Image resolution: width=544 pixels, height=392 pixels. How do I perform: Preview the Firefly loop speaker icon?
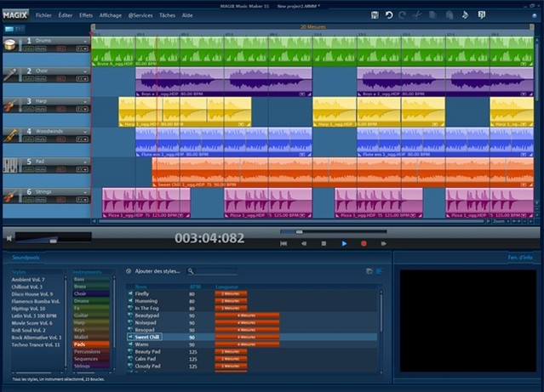click(x=130, y=293)
